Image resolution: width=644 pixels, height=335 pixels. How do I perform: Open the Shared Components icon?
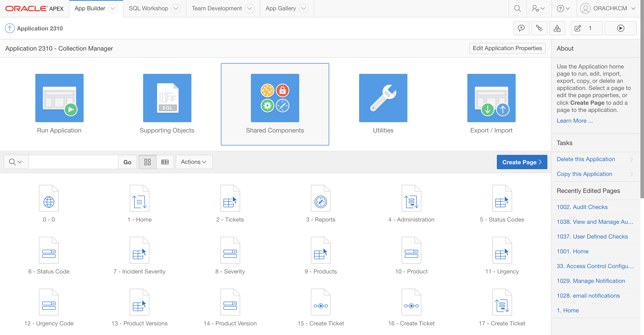275,98
